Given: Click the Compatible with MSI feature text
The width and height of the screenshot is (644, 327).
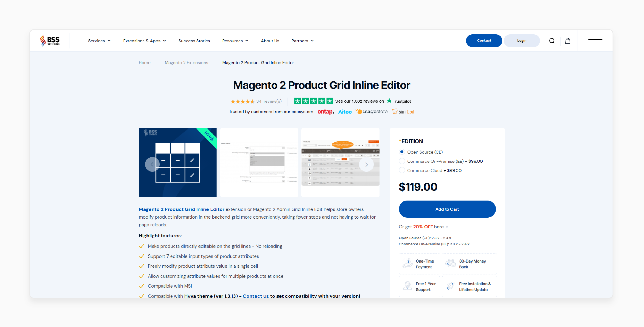Looking at the screenshot, I should tap(170, 286).
